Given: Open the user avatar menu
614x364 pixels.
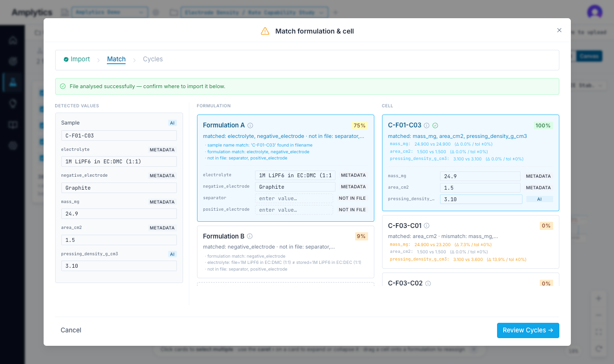Looking at the screenshot, I should [x=594, y=12].
